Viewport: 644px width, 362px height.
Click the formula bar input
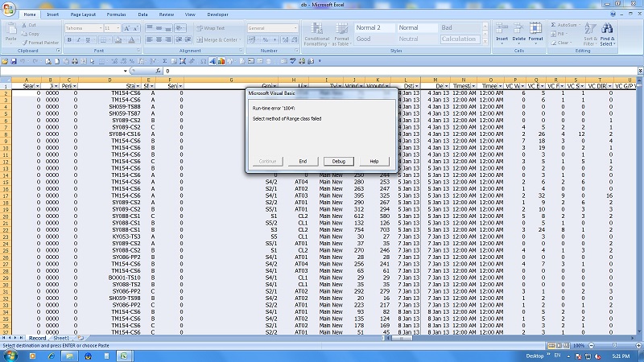click(400, 71)
